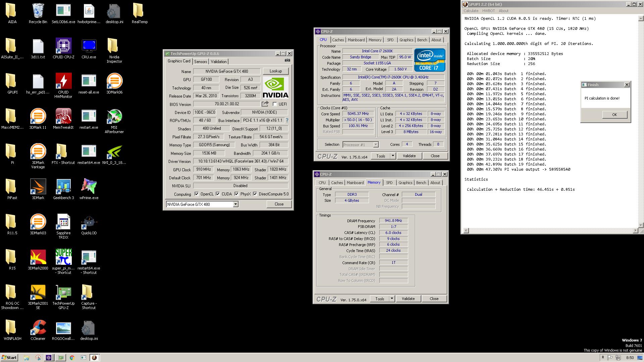
Task: Click taskbar clock showing 8:50
Action: click(630, 358)
